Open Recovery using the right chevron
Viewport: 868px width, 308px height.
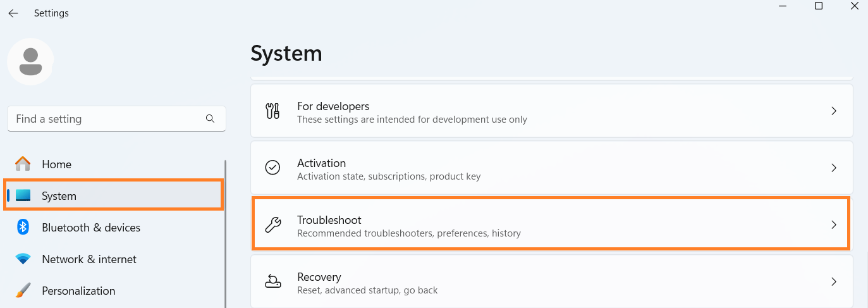[x=834, y=282]
